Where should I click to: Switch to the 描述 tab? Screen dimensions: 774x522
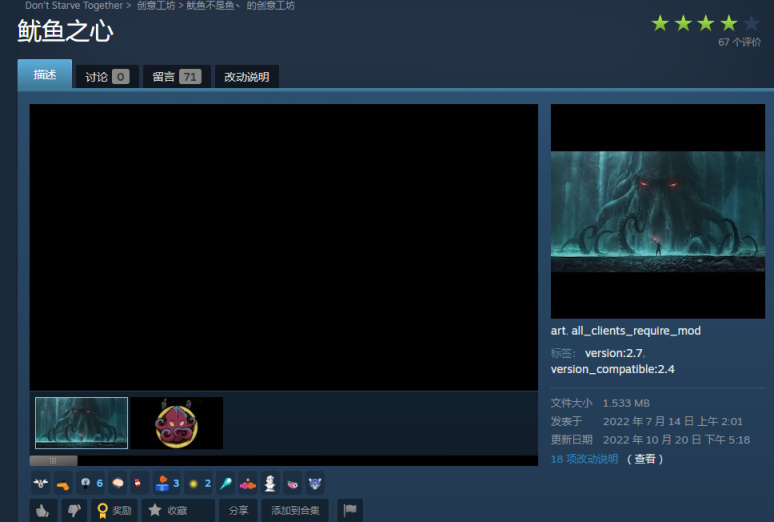click(45, 74)
